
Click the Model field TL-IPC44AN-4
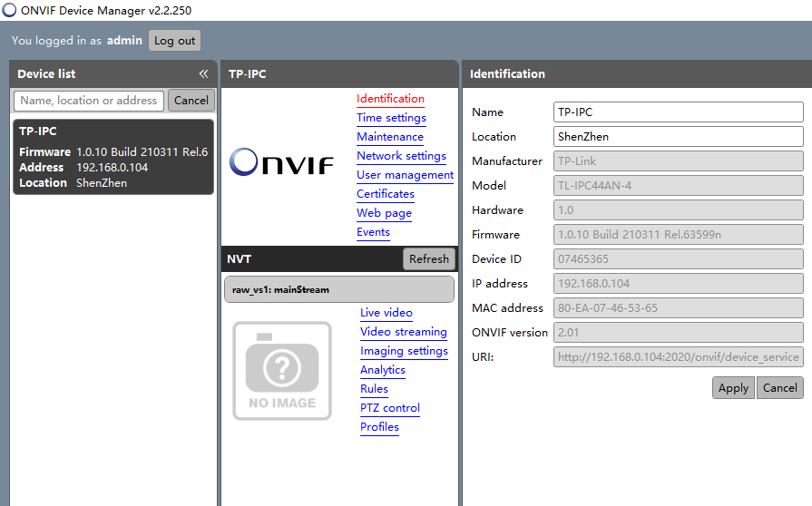(x=679, y=186)
